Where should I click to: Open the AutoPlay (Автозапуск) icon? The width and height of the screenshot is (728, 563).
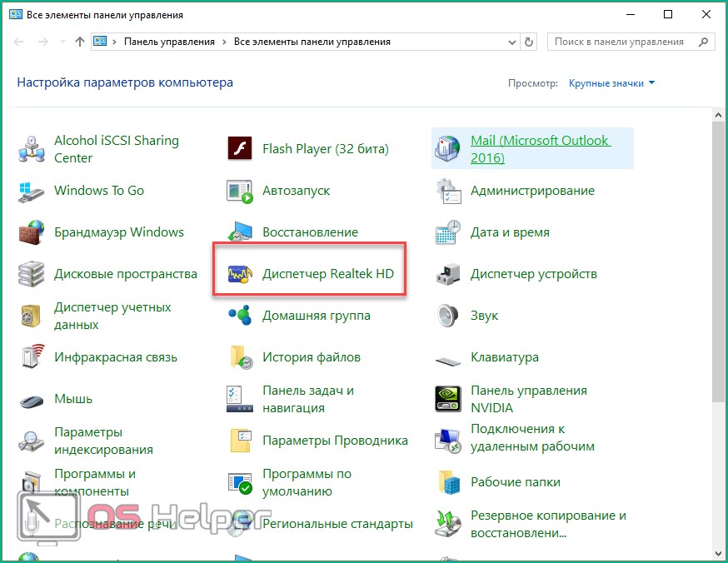(240, 192)
